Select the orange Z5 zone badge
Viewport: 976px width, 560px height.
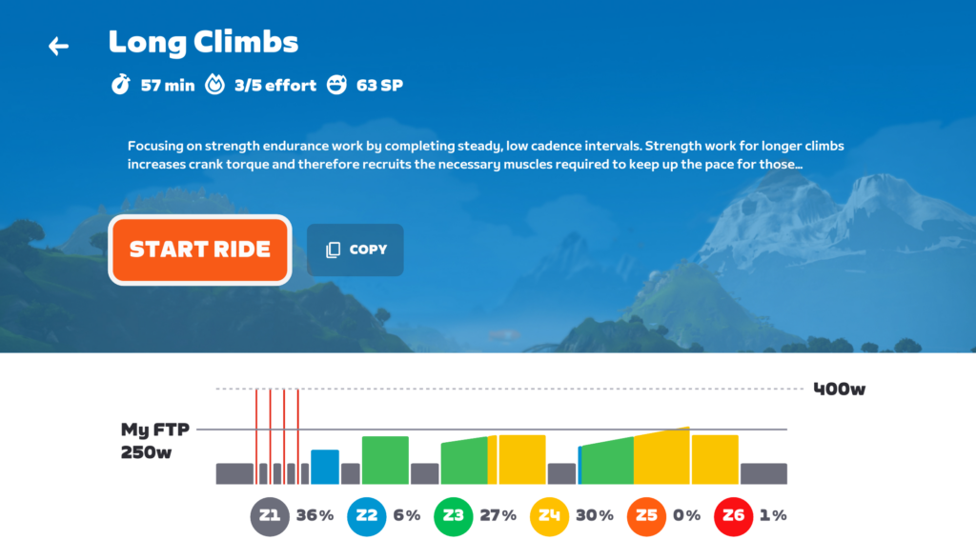pos(646,516)
